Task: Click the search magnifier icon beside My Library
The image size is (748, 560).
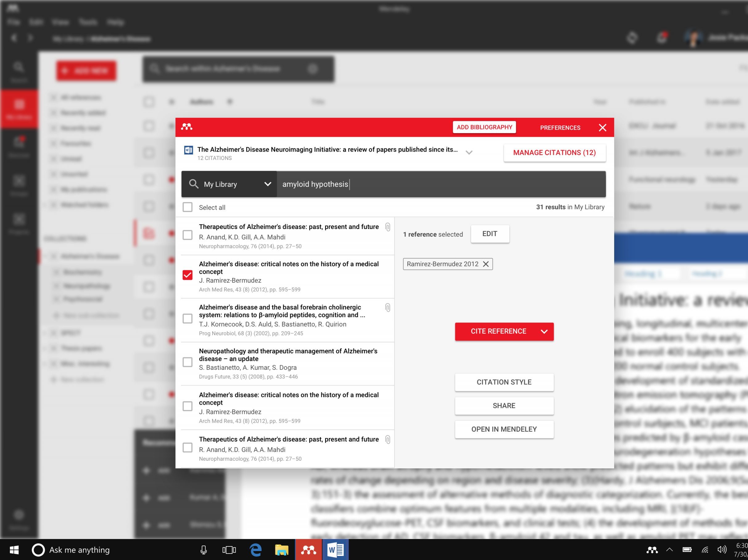Action: point(194,184)
